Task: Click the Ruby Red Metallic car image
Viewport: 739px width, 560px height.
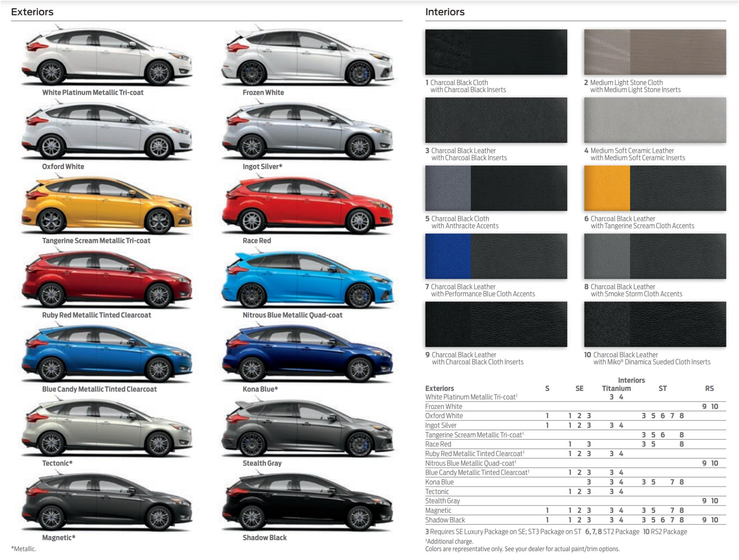Action: pyautogui.click(x=107, y=278)
